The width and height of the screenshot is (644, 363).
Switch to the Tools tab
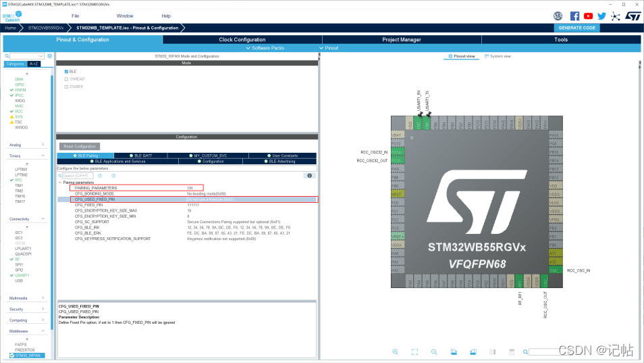pyautogui.click(x=561, y=39)
